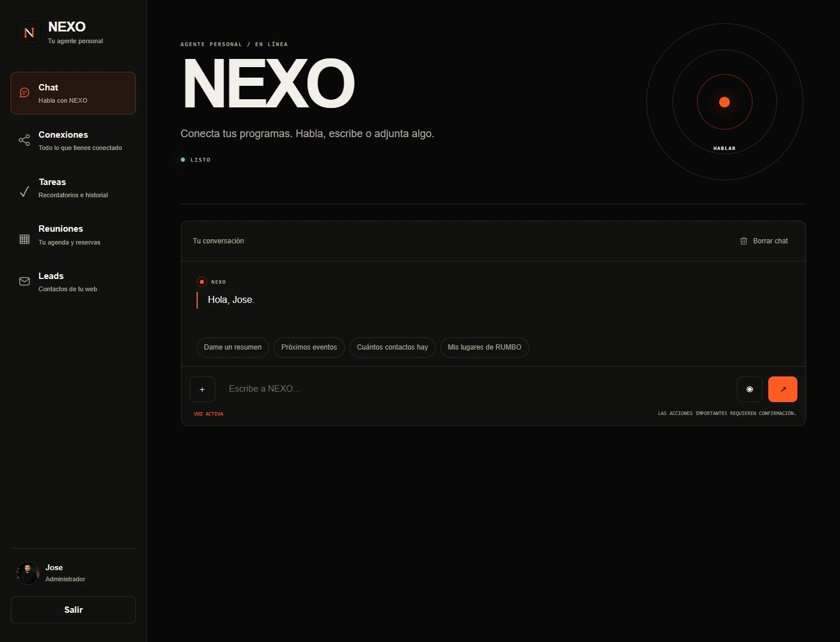
Task: Click the orange HABLAR orb
Action: coord(724,102)
